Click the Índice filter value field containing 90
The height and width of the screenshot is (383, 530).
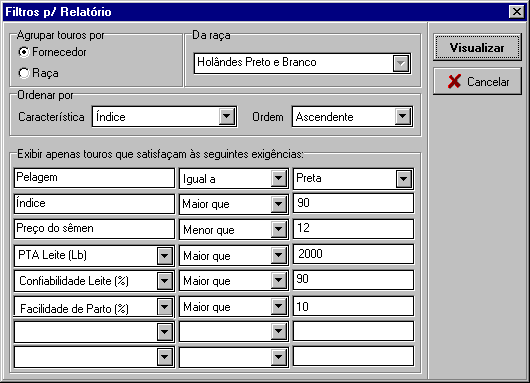[x=353, y=203]
